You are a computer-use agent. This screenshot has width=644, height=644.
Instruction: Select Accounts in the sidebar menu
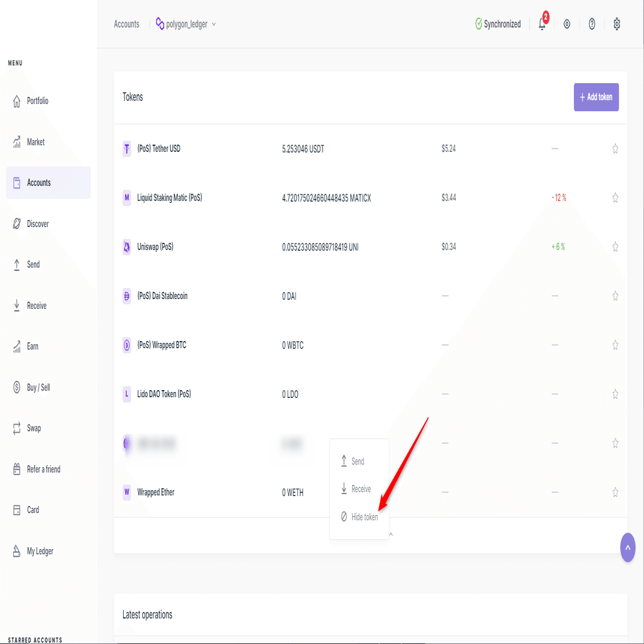48,183
